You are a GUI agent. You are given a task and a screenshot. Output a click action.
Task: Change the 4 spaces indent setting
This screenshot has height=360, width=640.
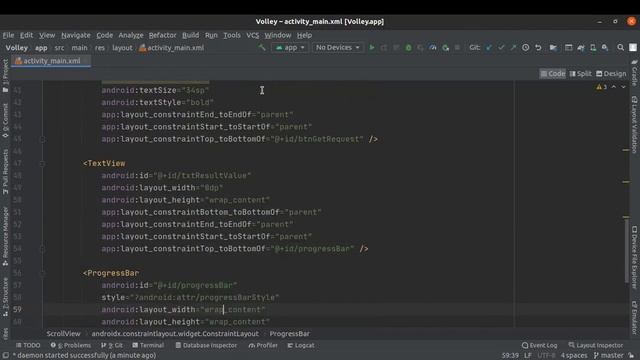[574, 356]
